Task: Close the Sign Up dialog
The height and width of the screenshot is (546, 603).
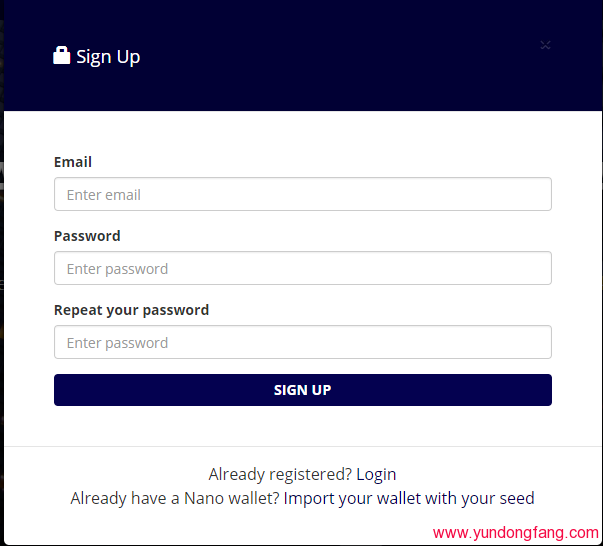Action: click(545, 45)
